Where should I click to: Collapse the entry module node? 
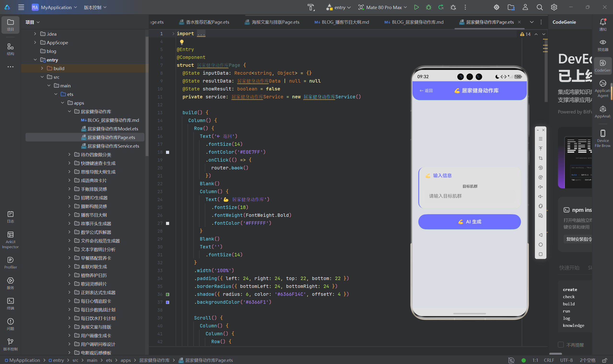35,60
